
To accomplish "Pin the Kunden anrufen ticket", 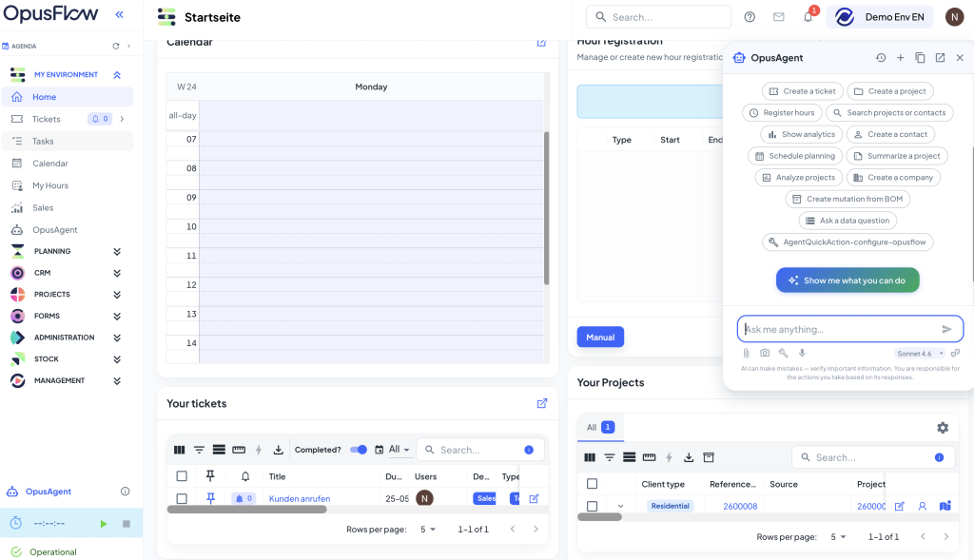I will 210,498.
